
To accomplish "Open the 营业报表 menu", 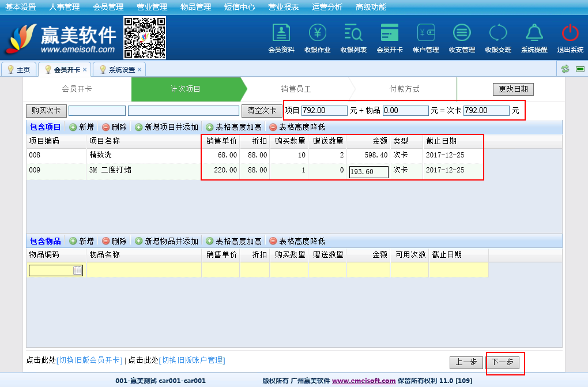I will pos(284,7).
